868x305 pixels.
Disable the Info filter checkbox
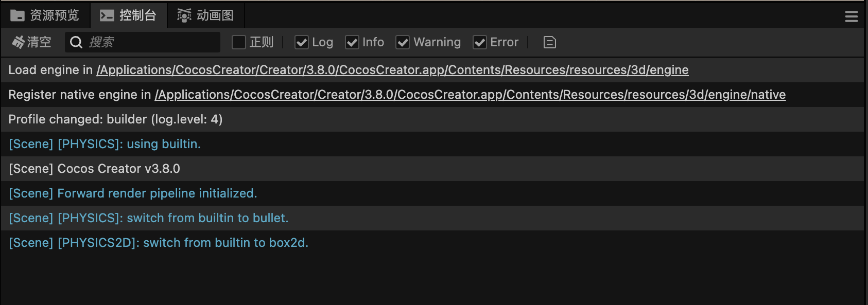[x=352, y=42]
